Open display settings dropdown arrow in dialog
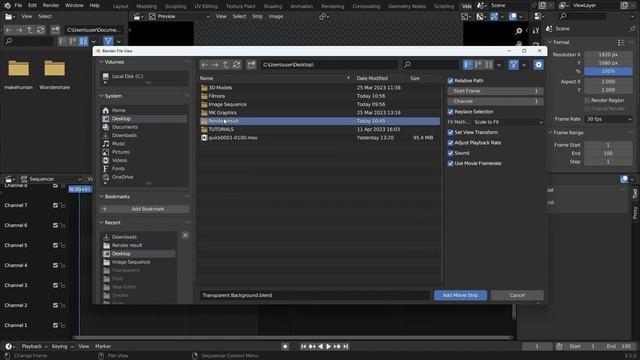Screen dimensions: 640x360 coord(499,65)
